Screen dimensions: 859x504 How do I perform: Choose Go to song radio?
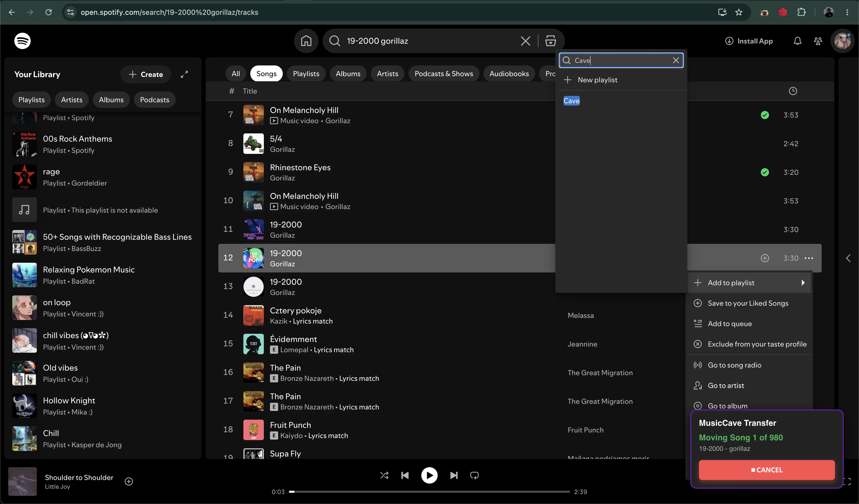(x=749, y=365)
